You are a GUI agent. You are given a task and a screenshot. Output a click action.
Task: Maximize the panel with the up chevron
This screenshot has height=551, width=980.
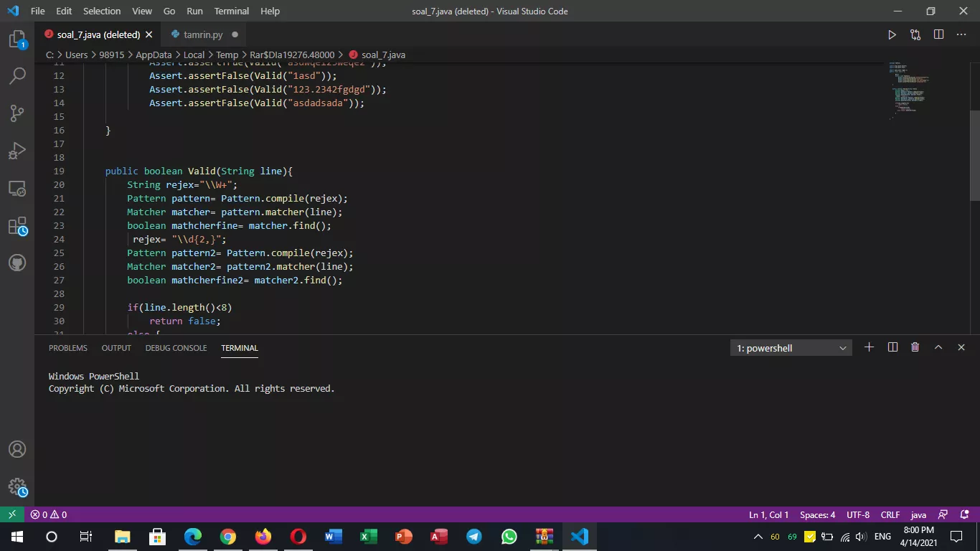click(x=938, y=347)
